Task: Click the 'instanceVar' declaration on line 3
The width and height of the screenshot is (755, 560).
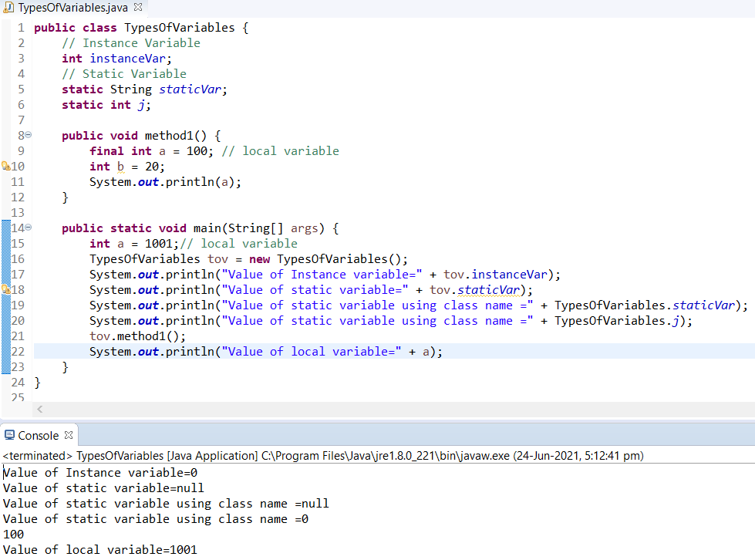Action: click(127, 59)
